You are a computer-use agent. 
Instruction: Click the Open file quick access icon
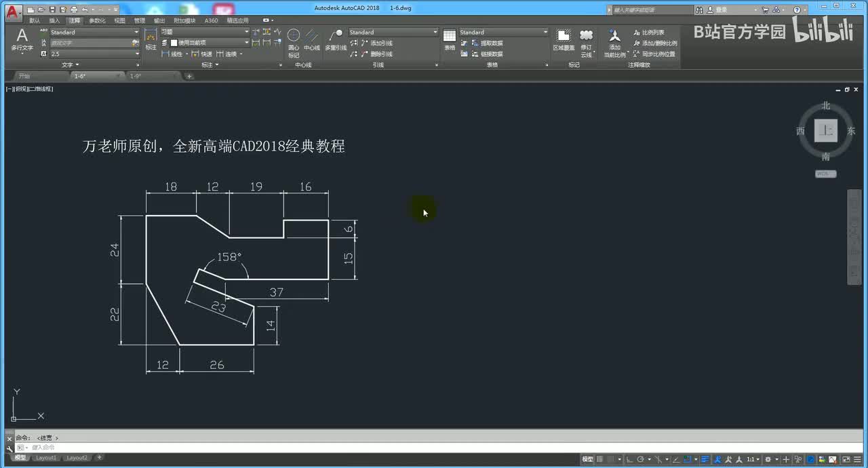pos(41,9)
